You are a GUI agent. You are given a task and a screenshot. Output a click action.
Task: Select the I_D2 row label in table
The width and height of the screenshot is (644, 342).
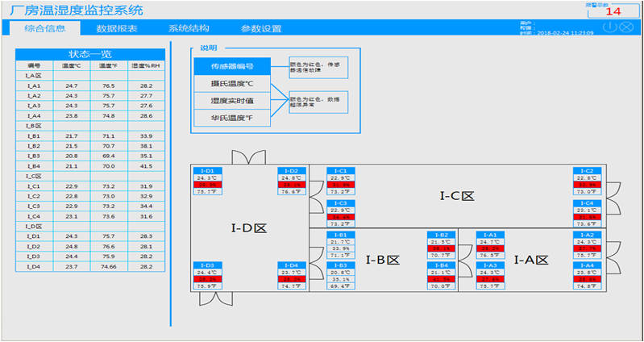pyautogui.click(x=34, y=247)
